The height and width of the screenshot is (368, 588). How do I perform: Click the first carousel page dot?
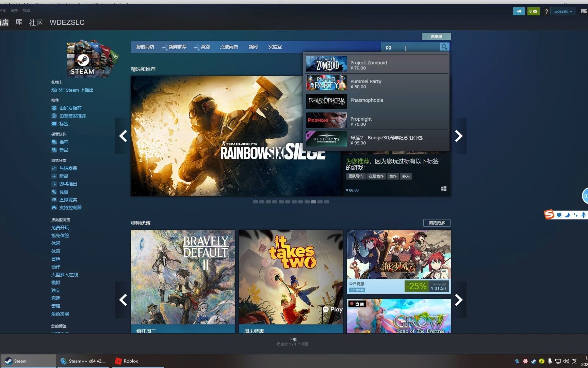point(255,202)
